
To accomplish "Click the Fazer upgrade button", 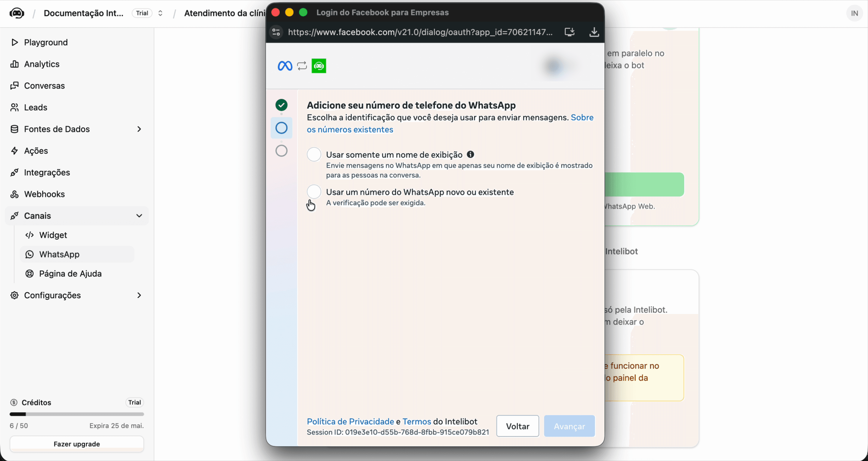I will pos(77,444).
